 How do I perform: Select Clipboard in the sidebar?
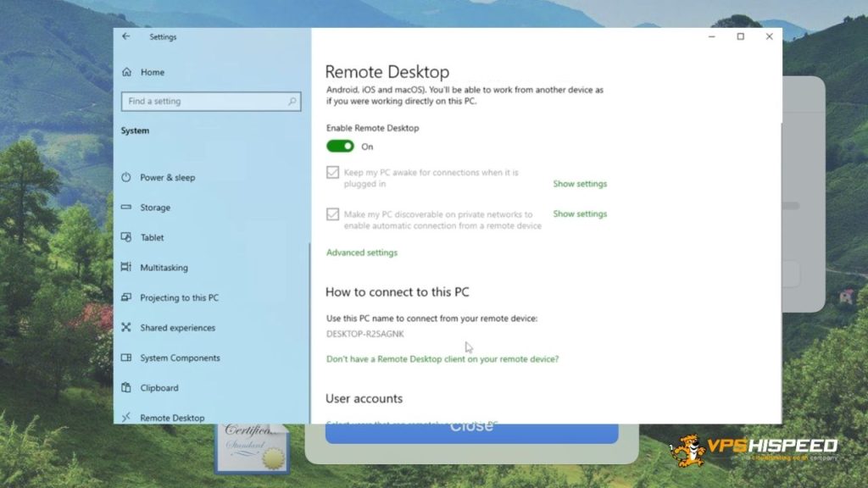[159, 388]
